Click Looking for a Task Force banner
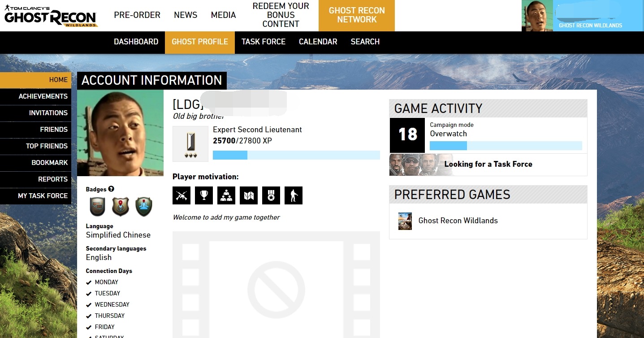The width and height of the screenshot is (644, 338). 488,165
